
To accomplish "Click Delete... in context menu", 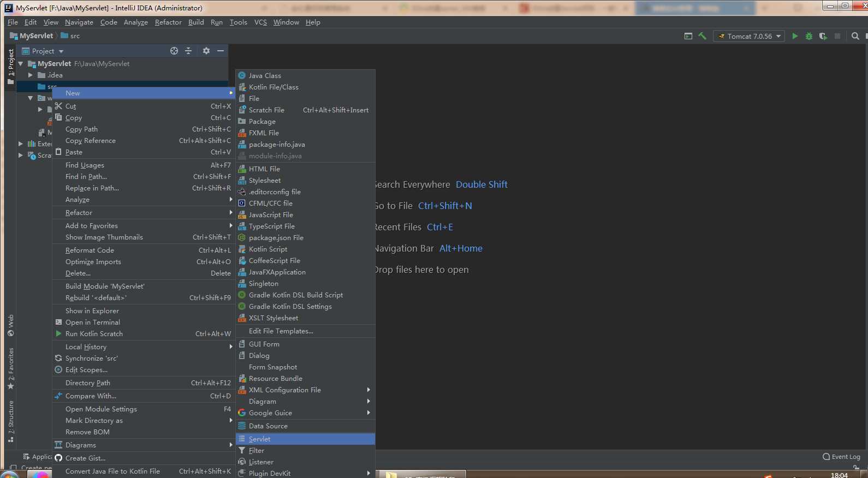I will click(x=143, y=273).
